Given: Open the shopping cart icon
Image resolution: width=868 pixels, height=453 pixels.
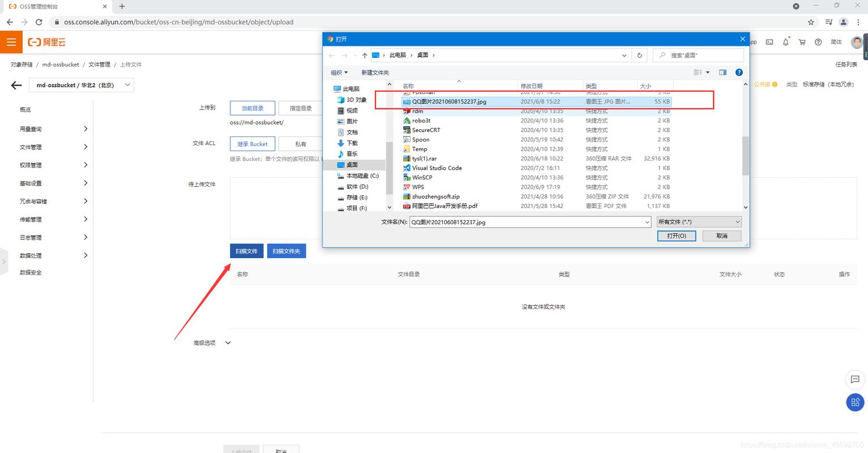Looking at the screenshot, I should tap(802, 42).
